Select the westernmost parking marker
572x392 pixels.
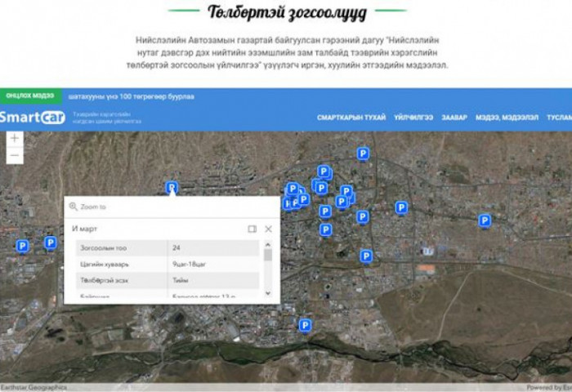22,246
